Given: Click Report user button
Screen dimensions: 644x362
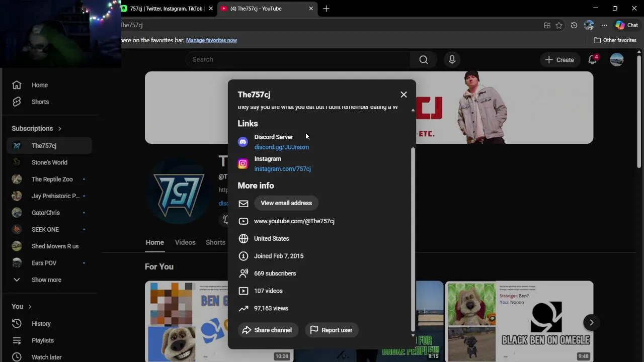Looking at the screenshot, I should pos(332,330).
